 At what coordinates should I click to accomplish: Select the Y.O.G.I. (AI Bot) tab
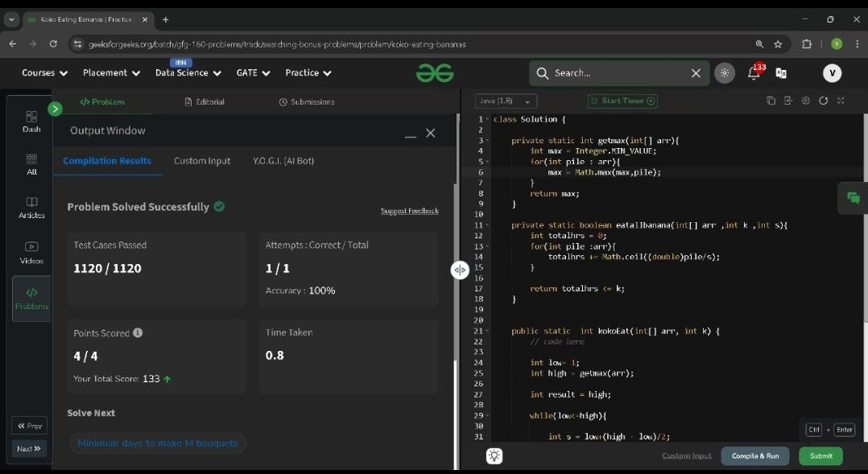coord(283,161)
